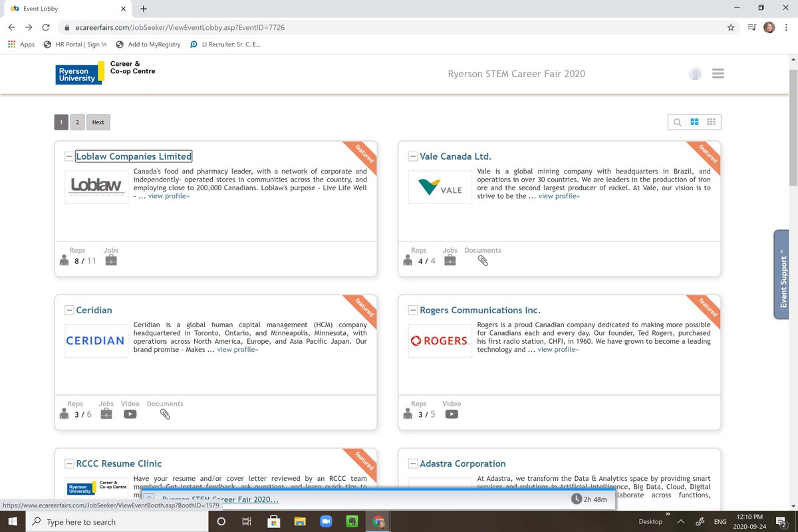
Task: Open Loblaw Companies Limited booth link
Action: [x=134, y=157]
